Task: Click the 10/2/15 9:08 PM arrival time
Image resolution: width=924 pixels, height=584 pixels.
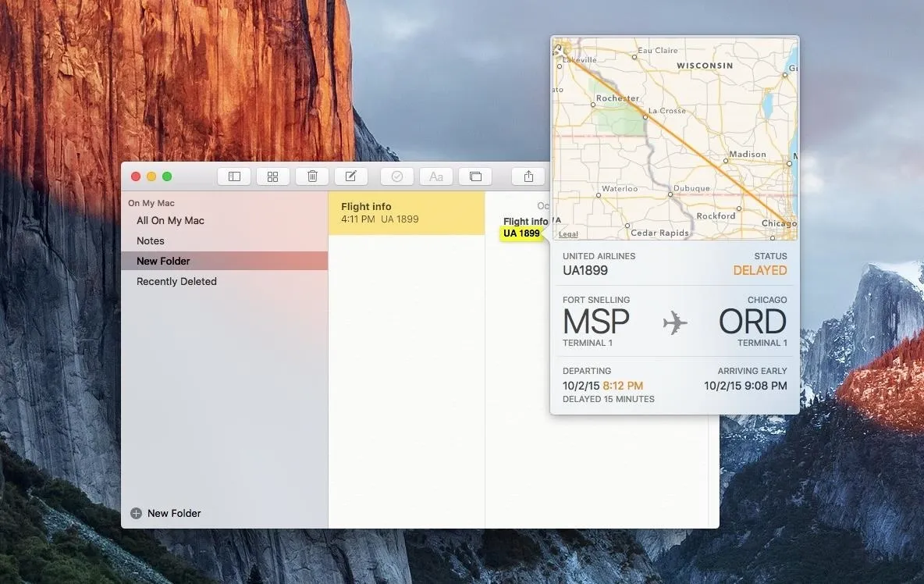Action: (x=745, y=386)
